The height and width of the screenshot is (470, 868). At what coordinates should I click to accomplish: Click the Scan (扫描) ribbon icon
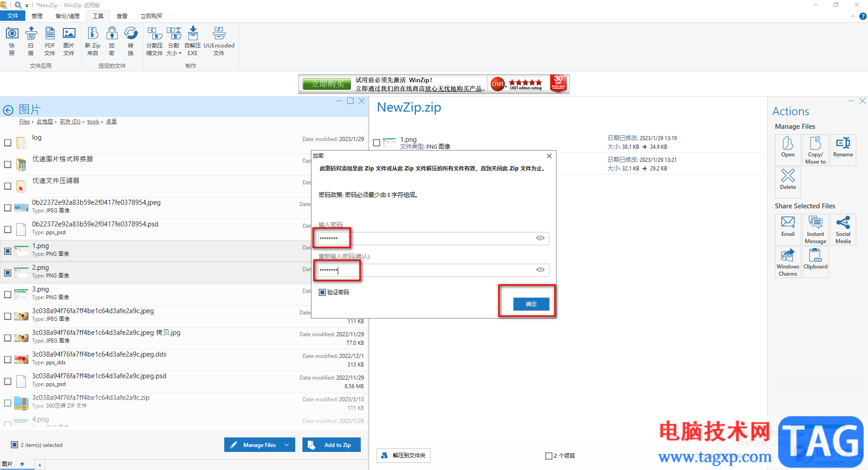click(x=31, y=41)
